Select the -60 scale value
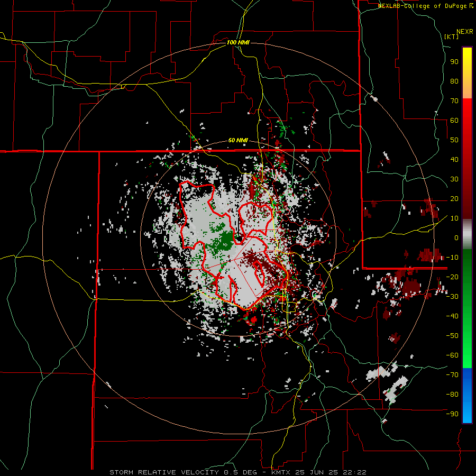The height and width of the screenshot is (476, 476). click(452, 355)
